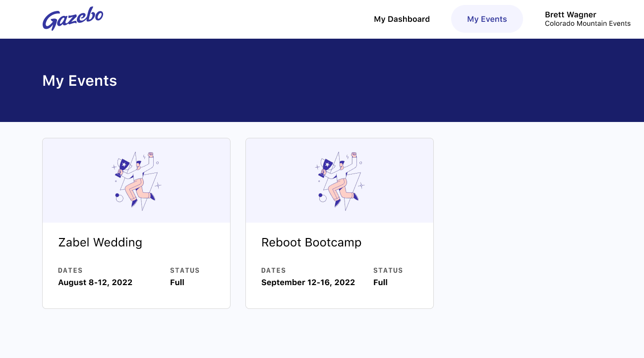Viewport: 644px width, 358px height.
Task: Click the August 8-12, 2022 date
Action: pyautogui.click(x=95, y=283)
